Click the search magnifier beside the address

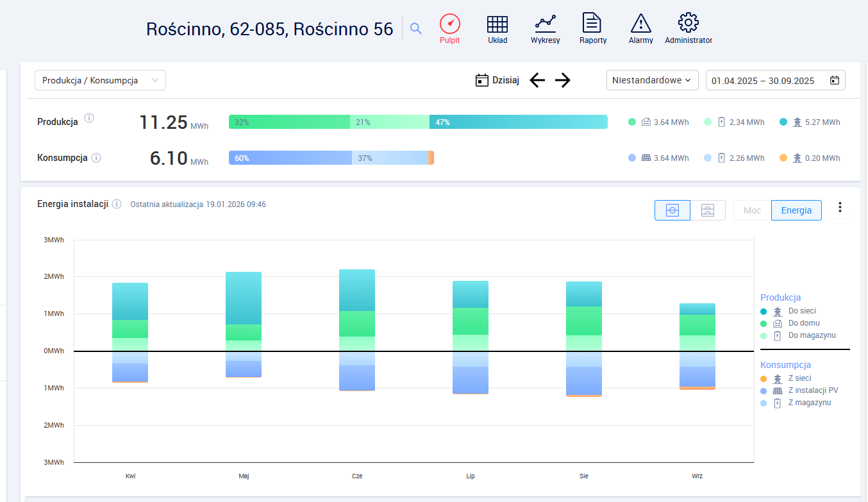(416, 29)
